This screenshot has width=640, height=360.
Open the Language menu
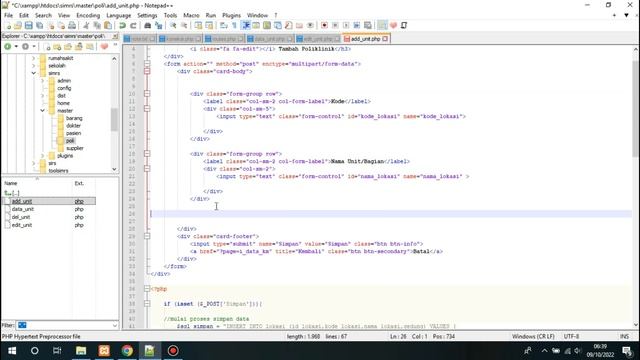118,15
